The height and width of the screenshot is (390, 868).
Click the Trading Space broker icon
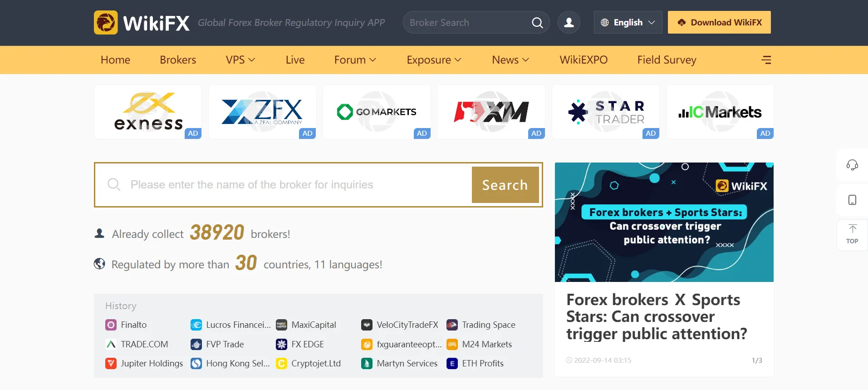(452, 325)
